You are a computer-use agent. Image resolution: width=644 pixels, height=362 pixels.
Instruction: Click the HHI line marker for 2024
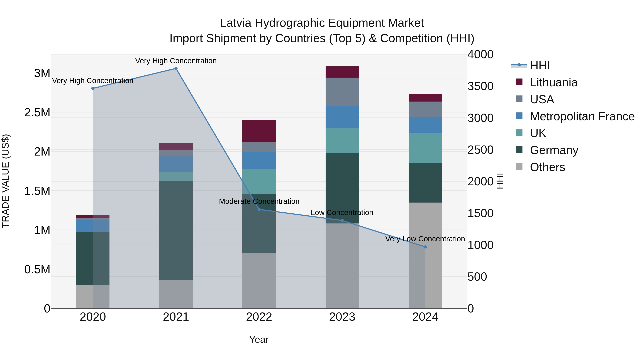pyautogui.click(x=425, y=247)
